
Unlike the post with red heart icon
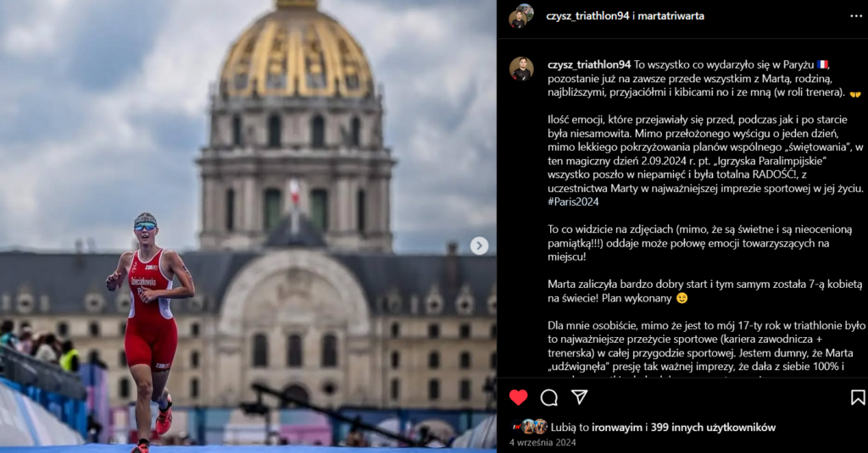[x=518, y=398]
